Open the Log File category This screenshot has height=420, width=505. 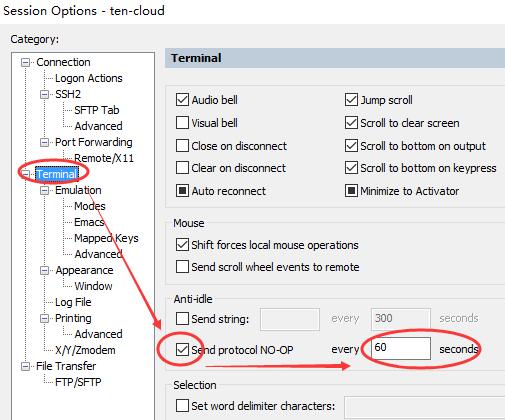tap(73, 302)
